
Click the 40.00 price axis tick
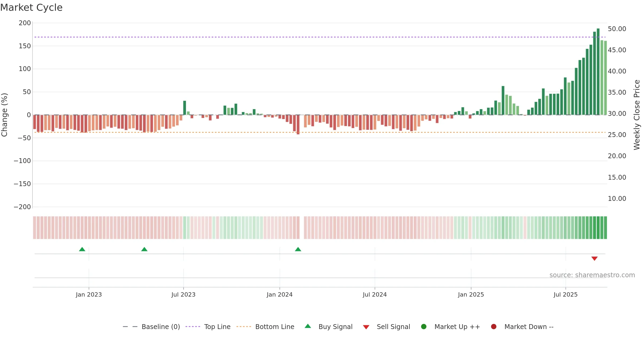pos(617,71)
